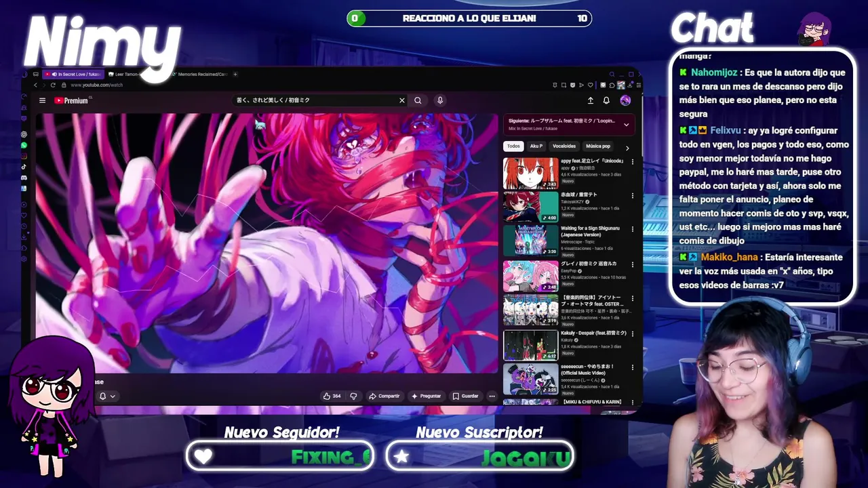The height and width of the screenshot is (488, 868).
Task: Click the YouTube Premium logo
Action: pyautogui.click(x=72, y=100)
